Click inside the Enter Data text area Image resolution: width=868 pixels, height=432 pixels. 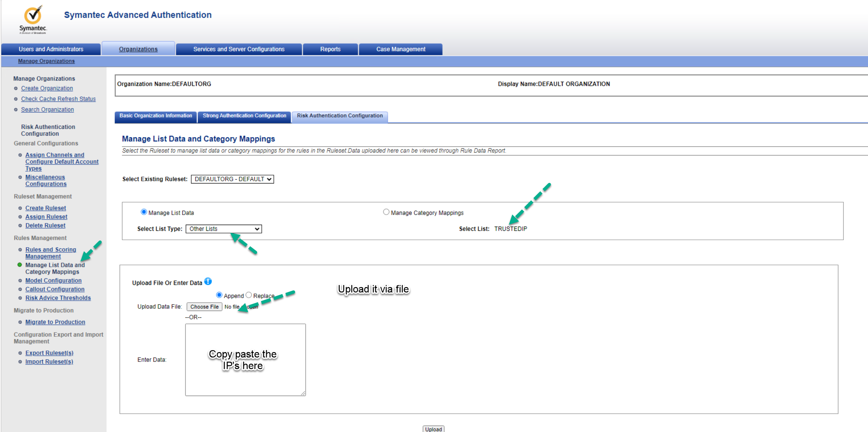(x=245, y=381)
